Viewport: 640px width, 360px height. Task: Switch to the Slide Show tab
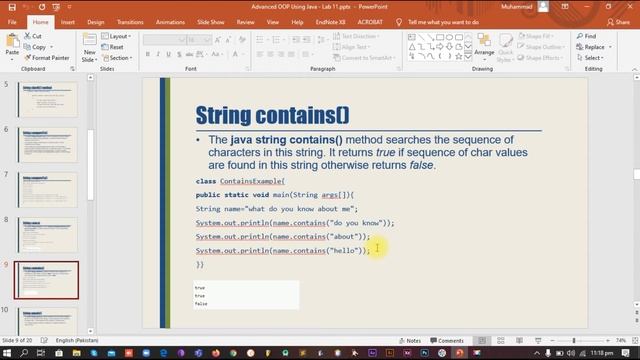pyautogui.click(x=211, y=22)
